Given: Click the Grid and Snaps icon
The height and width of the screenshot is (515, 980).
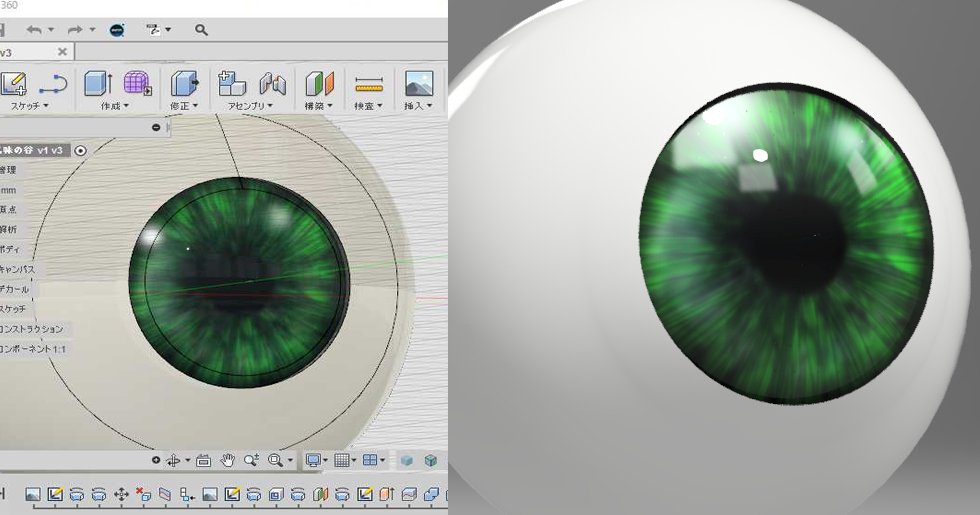Looking at the screenshot, I should 341,461.
